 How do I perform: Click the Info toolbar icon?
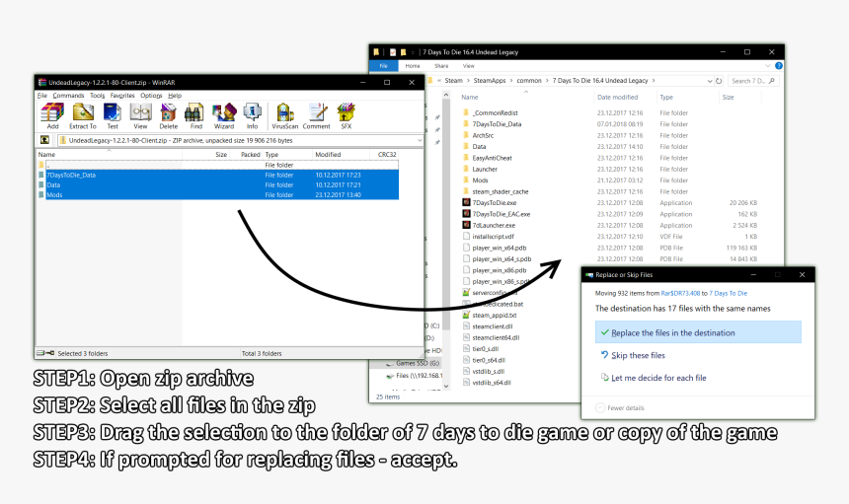click(x=253, y=115)
